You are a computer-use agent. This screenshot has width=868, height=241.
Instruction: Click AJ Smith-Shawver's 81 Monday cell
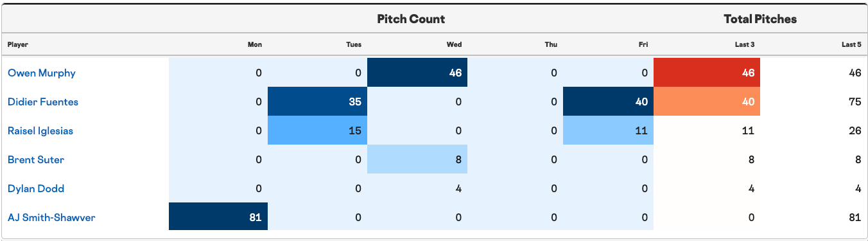(218, 217)
